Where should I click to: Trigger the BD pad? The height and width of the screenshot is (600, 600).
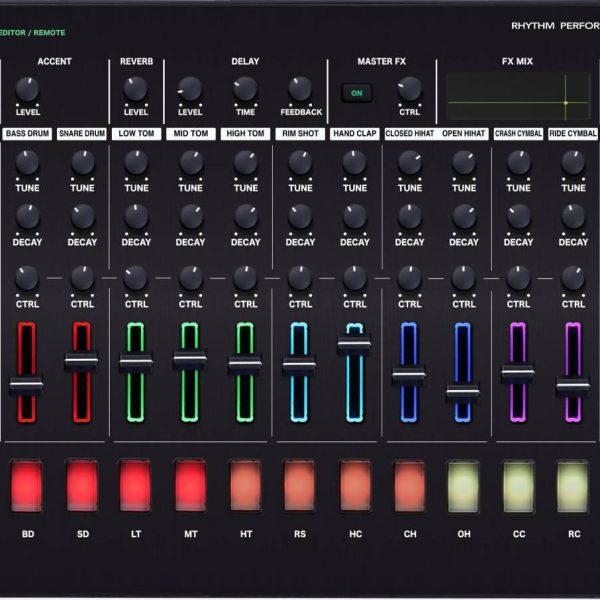pyautogui.click(x=26, y=486)
